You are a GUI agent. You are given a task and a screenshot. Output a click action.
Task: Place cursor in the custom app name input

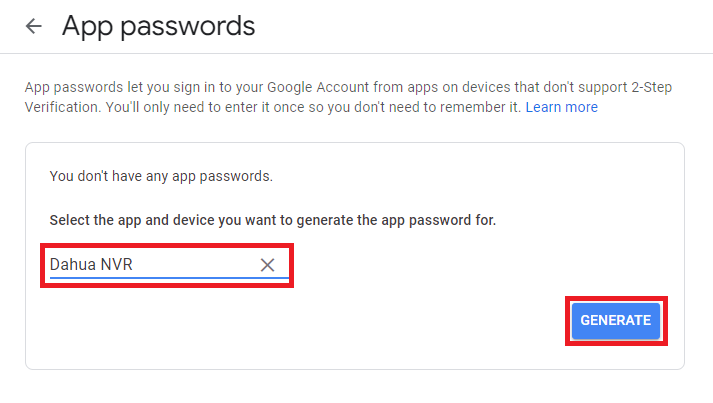pyautogui.click(x=150, y=265)
